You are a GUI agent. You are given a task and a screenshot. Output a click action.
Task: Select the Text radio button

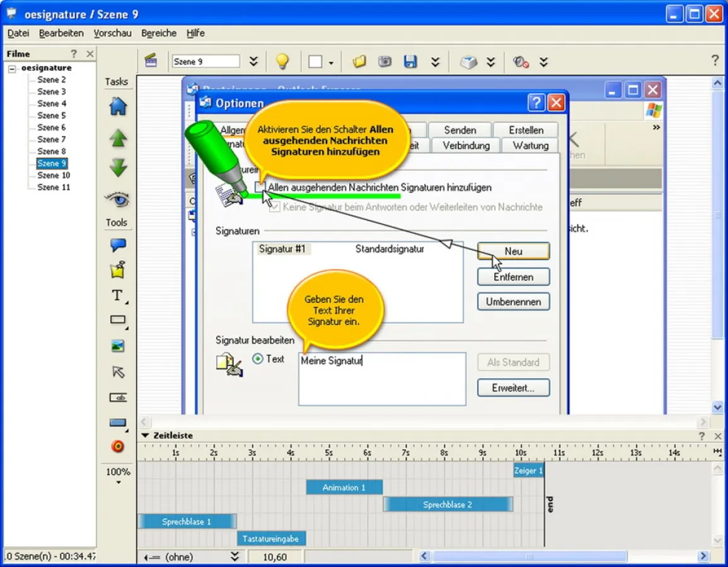[258, 358]
